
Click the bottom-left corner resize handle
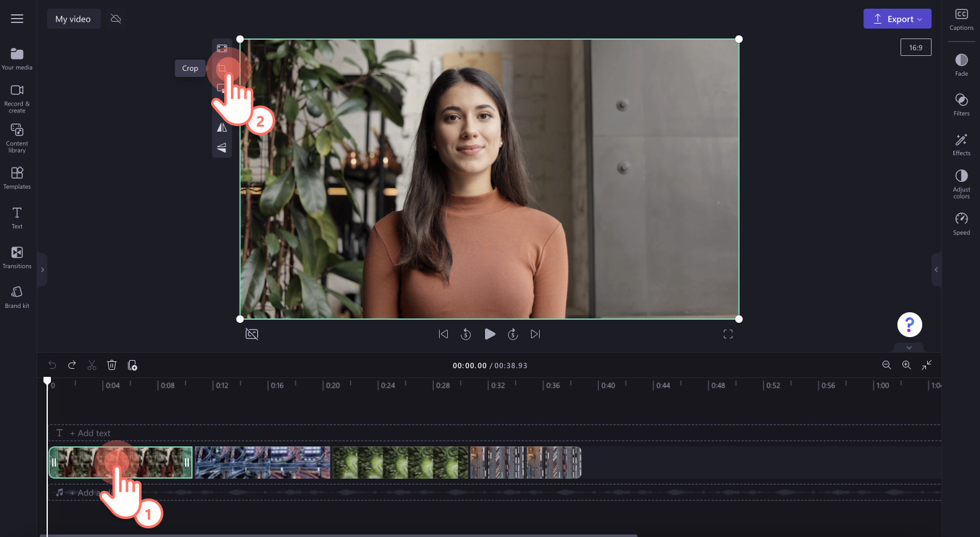coord(240,319)
